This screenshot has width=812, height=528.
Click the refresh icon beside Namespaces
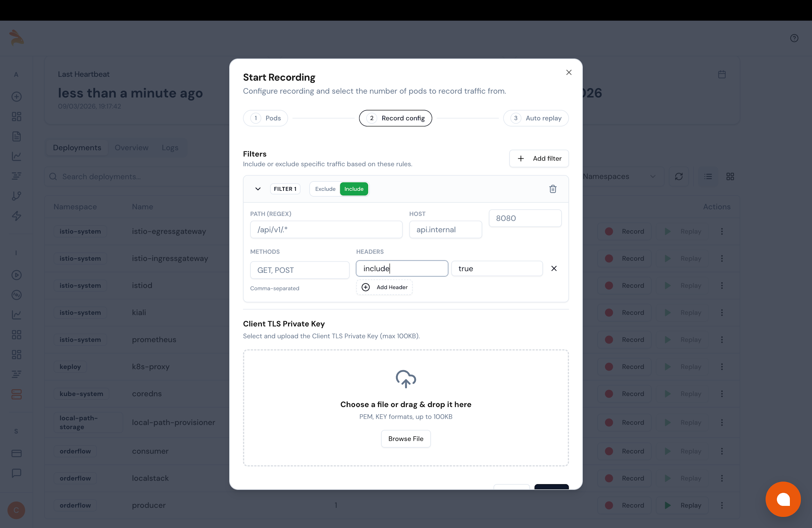click(x=679, y=176)
